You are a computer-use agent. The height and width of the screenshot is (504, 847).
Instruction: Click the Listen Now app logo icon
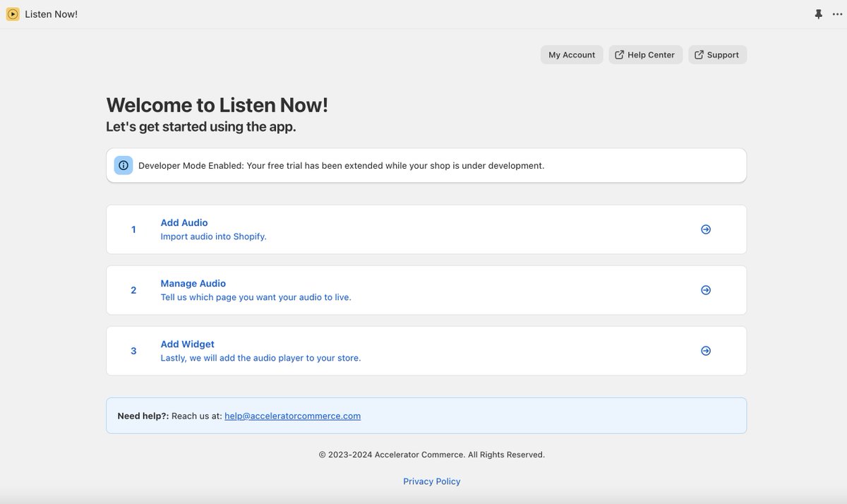pyautogui.click(x=13, y=14)
